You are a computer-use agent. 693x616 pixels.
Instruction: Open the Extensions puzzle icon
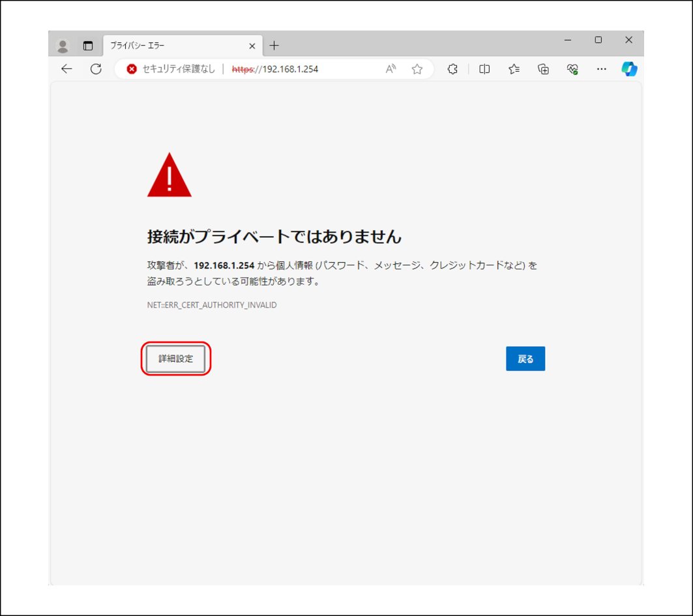click(x=452, y=69)
